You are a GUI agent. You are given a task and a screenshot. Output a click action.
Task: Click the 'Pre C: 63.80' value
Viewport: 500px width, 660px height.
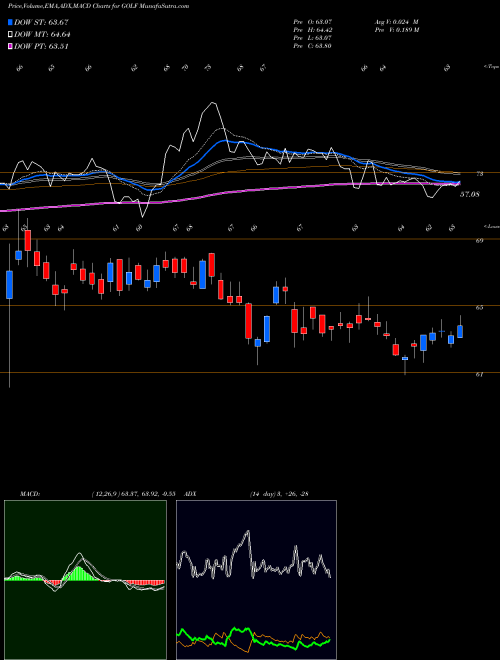pyautogui.click(x=313, y=45)
